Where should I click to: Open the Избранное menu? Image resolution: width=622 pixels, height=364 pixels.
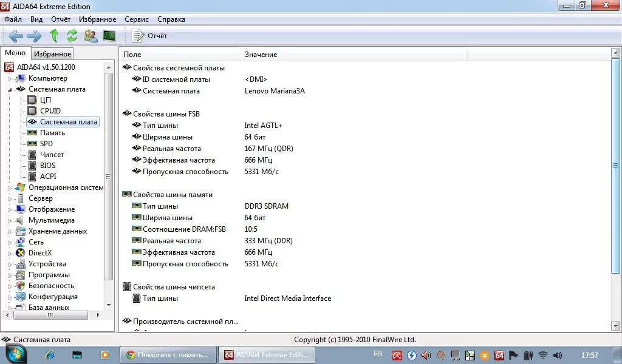98,19
